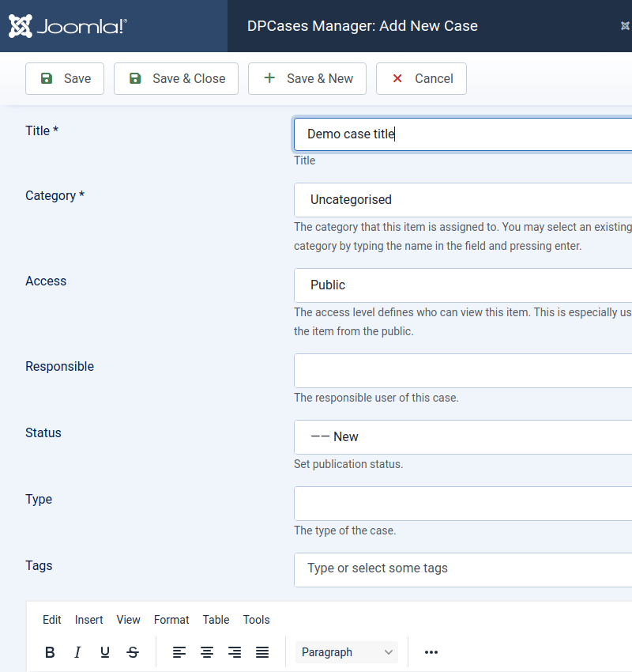
Task: Open the editor's Insert menu
Action: pyautogui.click(x=88, y=620)
